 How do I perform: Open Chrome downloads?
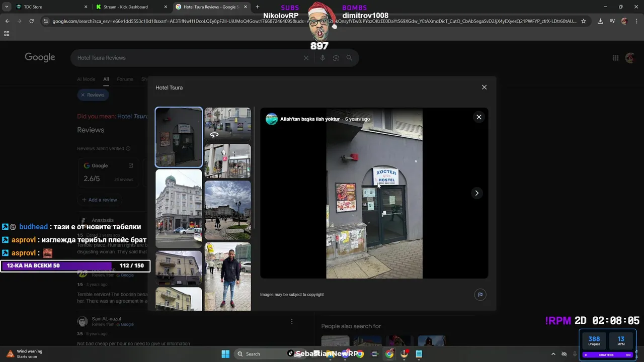(x=600, y=21)
